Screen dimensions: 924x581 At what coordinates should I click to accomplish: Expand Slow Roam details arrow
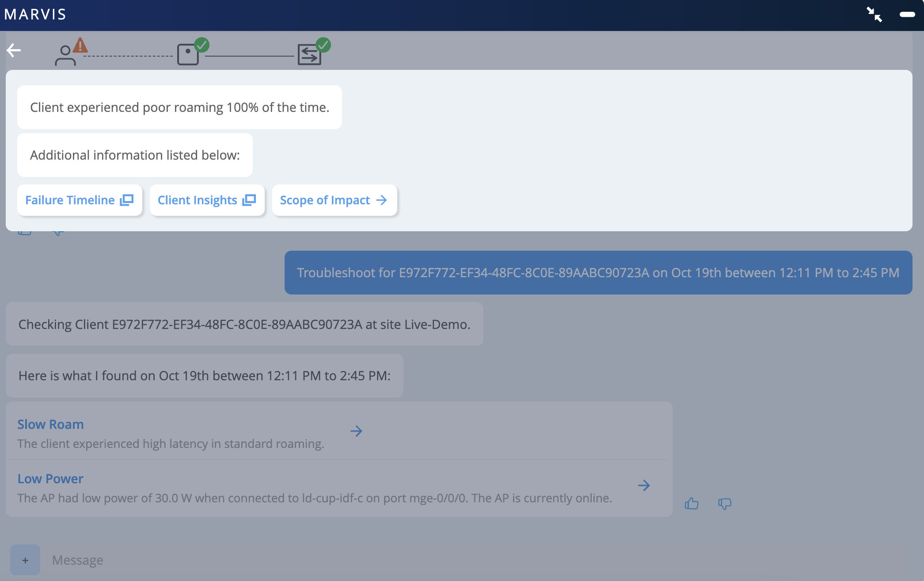click(356, 431)
